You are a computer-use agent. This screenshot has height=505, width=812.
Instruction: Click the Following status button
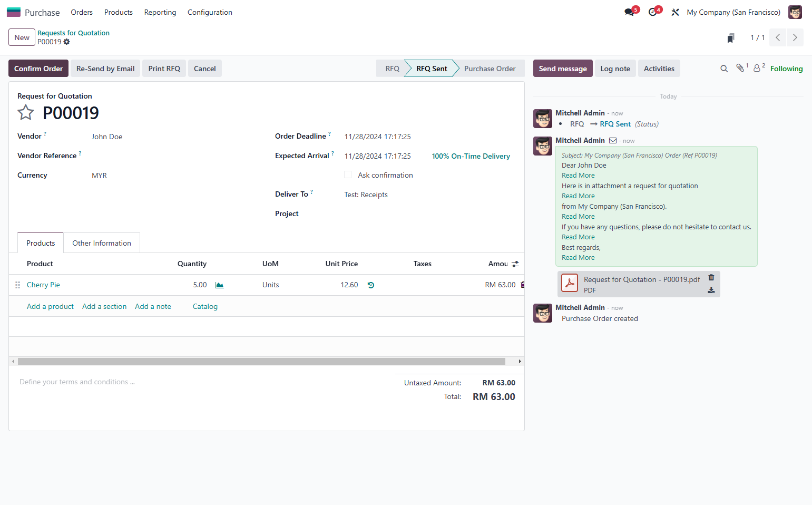click(786, 69)
